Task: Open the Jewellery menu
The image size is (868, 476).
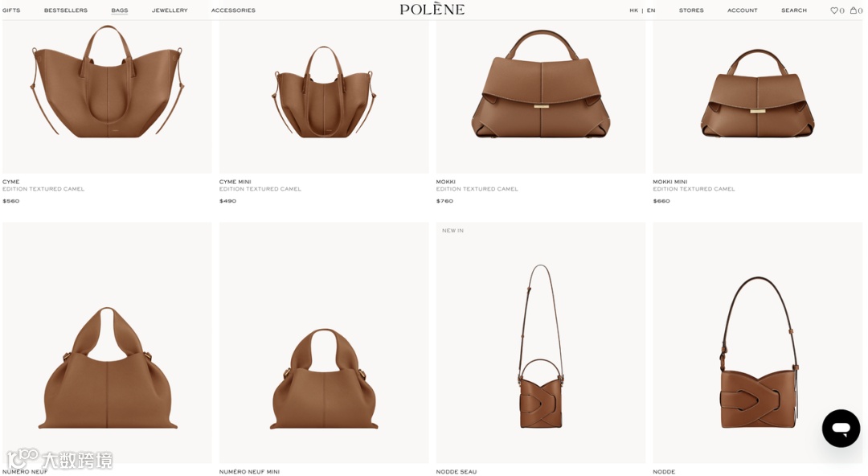Action: (170, 10)
